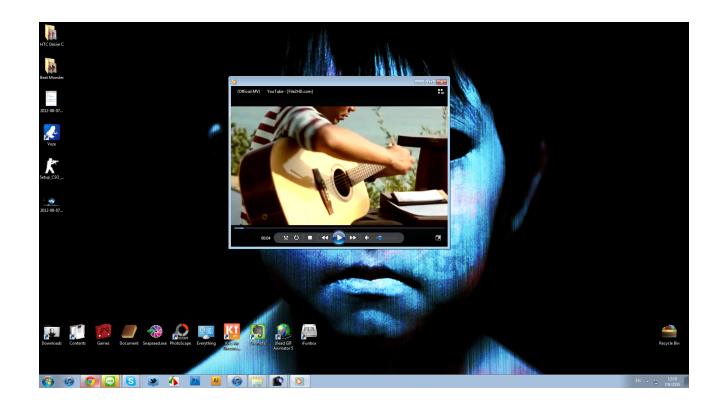Image resolution: width=728 pixels, height=409 pixels.
Task: Open the Everything desktop shortcut
Action: click(206, 335)
